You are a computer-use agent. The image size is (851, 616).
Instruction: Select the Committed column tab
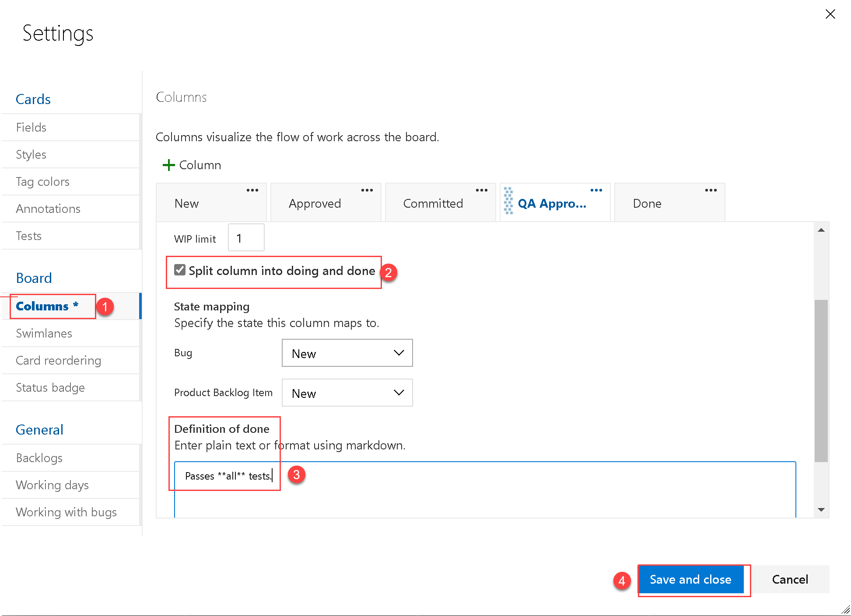tap(433, 204)
